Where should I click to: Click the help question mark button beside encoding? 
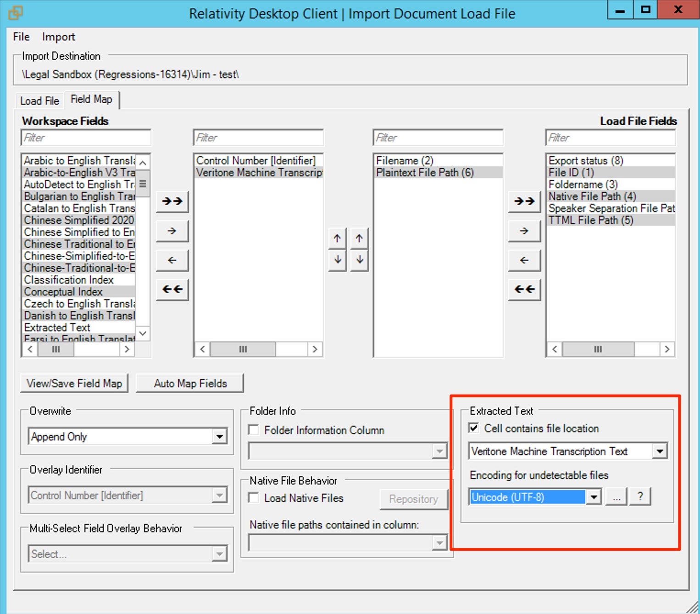[x=640, y=497]
